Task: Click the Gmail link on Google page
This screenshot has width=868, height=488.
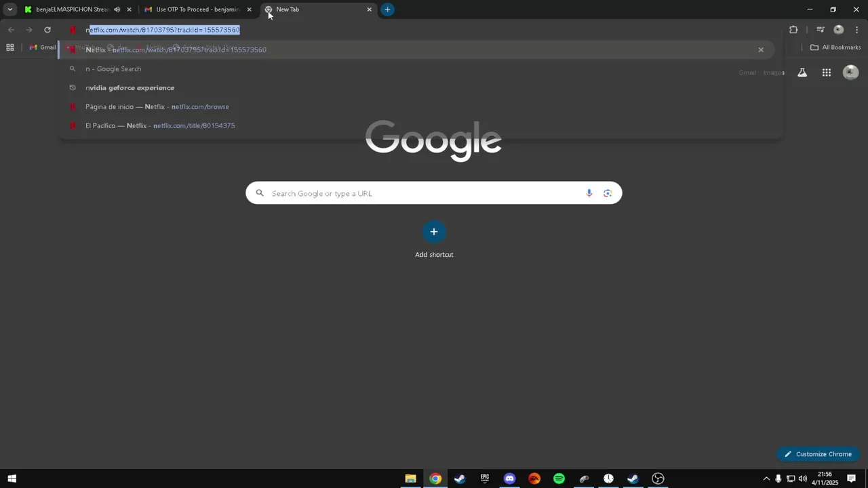Action: pos(747,73)
